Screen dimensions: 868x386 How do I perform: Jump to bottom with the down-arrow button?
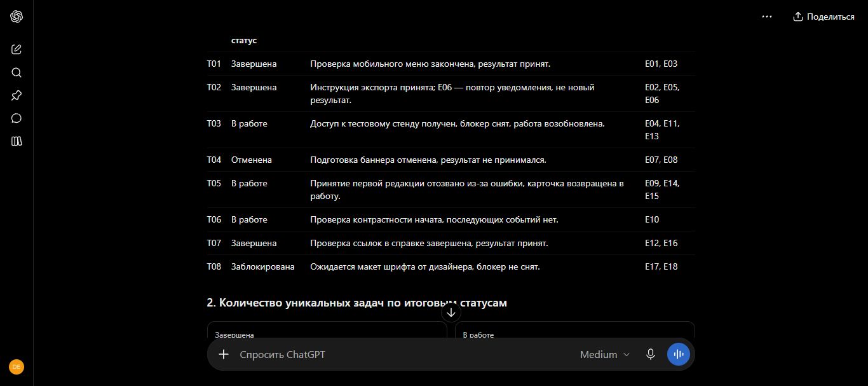(451, 312)
